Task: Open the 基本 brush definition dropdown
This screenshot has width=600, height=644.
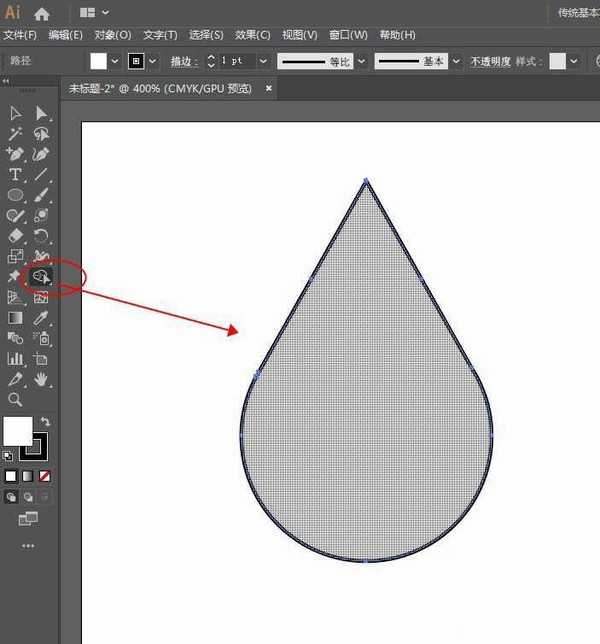Action: pyautogui.click(x=456, y=61)
